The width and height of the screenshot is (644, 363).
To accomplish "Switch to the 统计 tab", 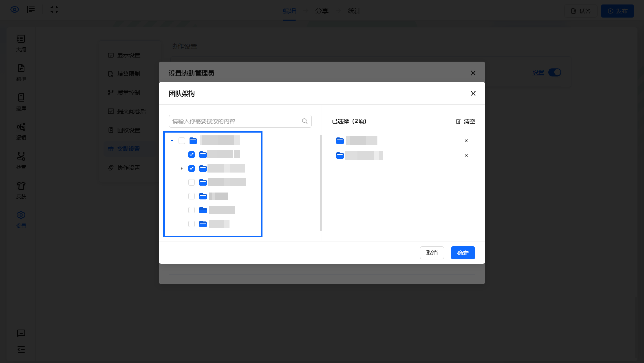I will (354, 11).
